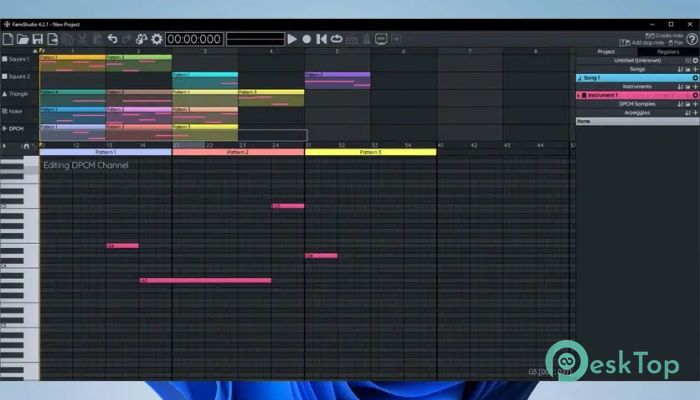Select Song 1 in project list

pyautogui.click(x=638, y=78)
